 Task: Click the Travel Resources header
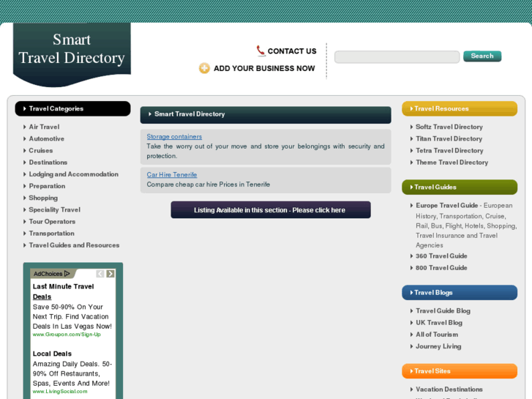(460, 108)
